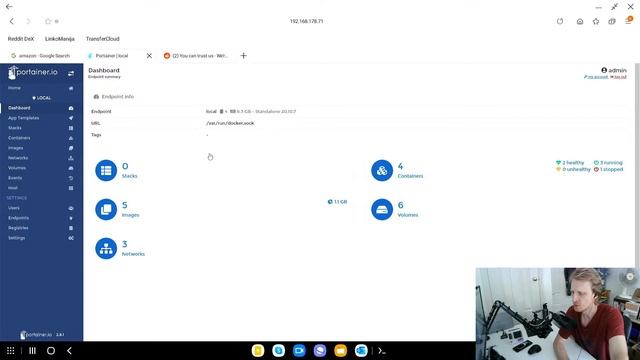Open a new browser tab

pos(244,56)
